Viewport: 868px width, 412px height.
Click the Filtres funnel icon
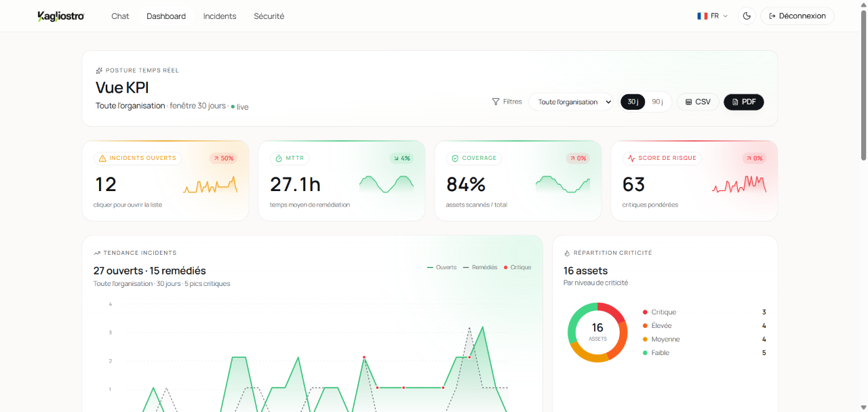click(496, 102)
